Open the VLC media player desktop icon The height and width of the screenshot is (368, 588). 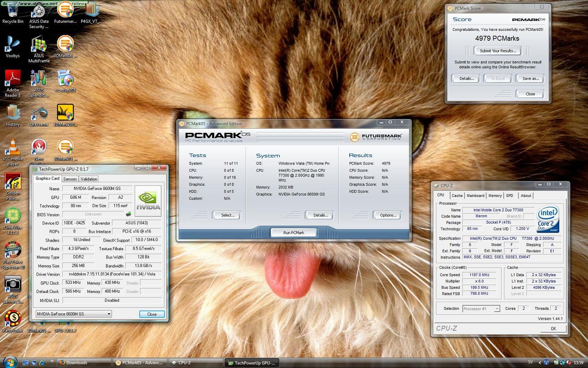click(13, 152)
